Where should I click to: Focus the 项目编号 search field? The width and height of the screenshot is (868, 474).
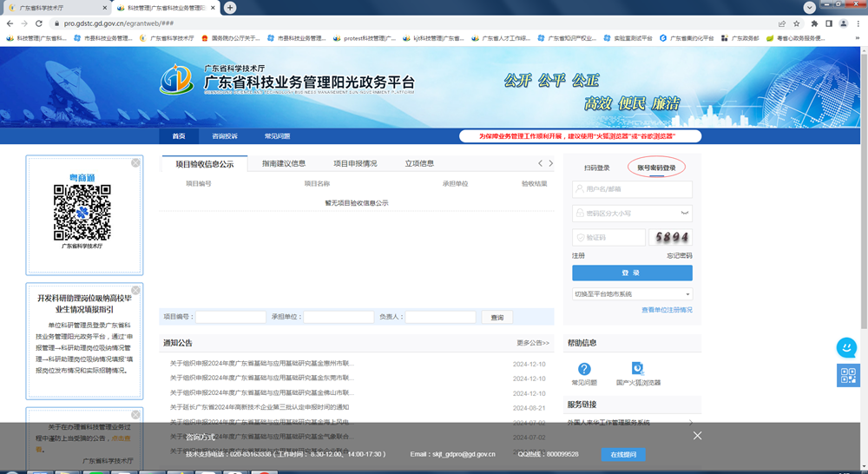point(231,317)
